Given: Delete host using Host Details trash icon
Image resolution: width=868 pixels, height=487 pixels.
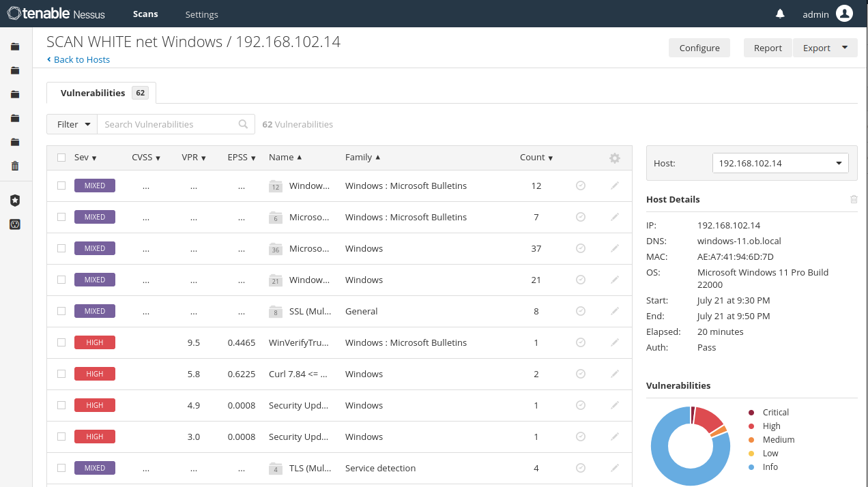Looking at the screenshot, I should (x=854, y=199).
